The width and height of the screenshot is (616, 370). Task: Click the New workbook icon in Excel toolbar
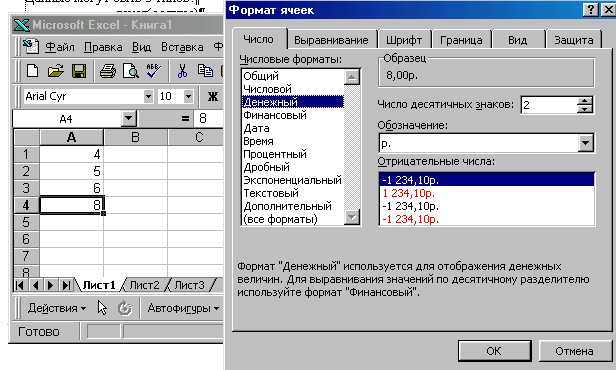[32, 71]
